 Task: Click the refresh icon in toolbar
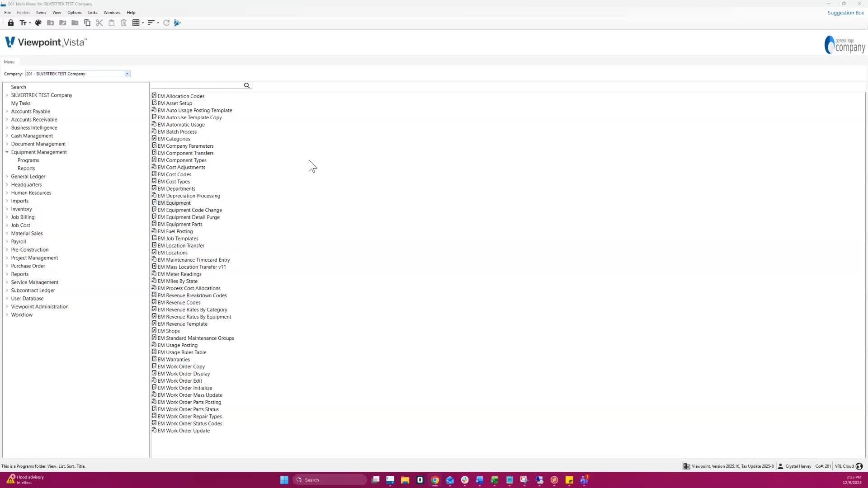[x=166, y=23]
